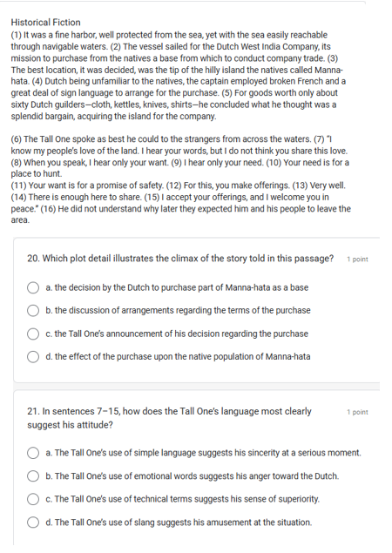
Task: Select slang amusement answer for question 21
Action: [x=33, y=523]
